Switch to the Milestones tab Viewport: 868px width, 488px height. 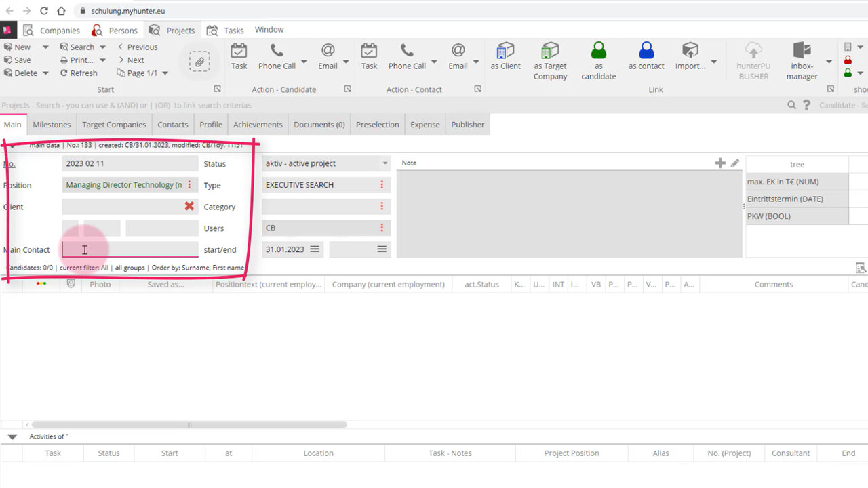pos(52,125)
